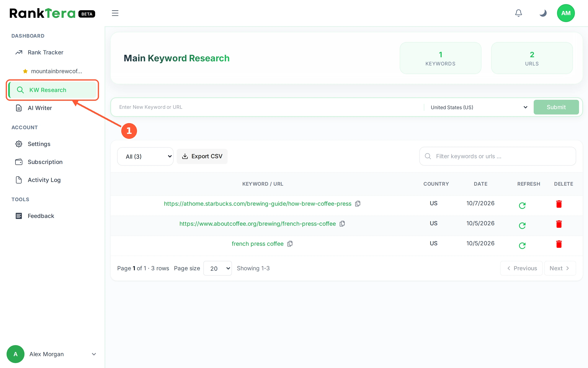Image resolution: width=588 pixels, height=368 pixels.
Task: Click the KEYWORD / URL column header
Action: 263,184
